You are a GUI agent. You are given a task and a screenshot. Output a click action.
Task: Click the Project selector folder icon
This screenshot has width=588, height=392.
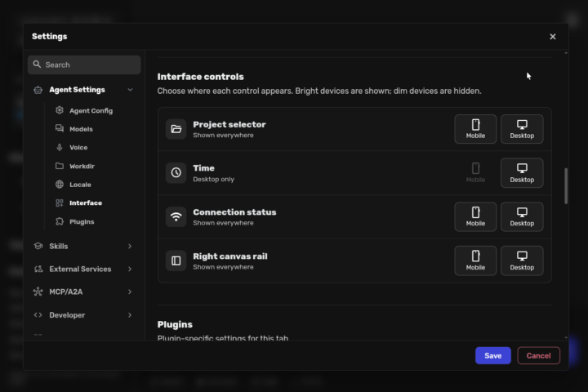coord(176,129)
